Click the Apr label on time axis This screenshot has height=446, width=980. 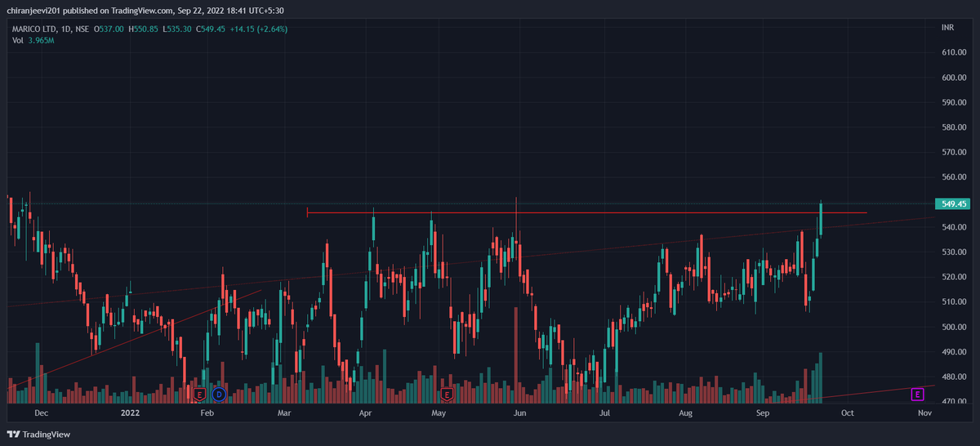click(x=365, y=413)
